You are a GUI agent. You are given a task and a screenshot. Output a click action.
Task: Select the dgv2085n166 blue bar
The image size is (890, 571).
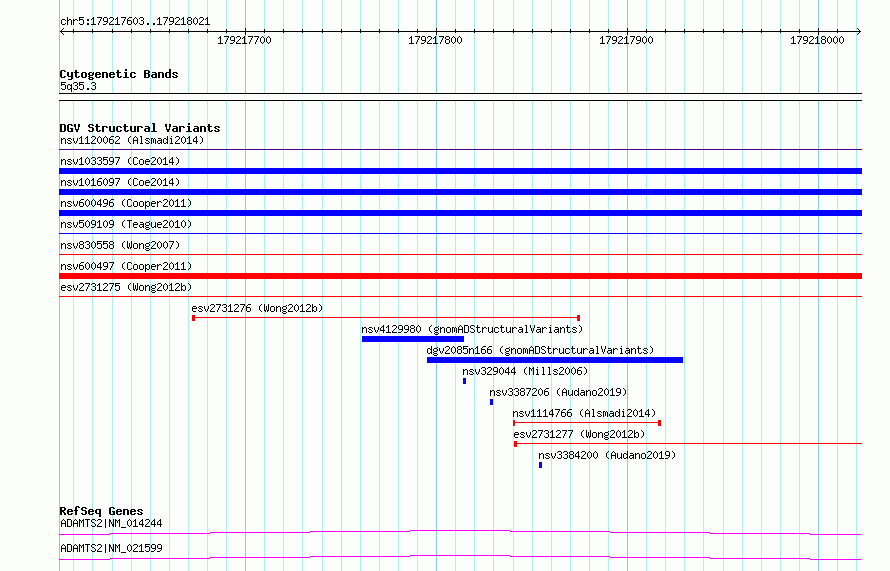click(x=555, y=360)
